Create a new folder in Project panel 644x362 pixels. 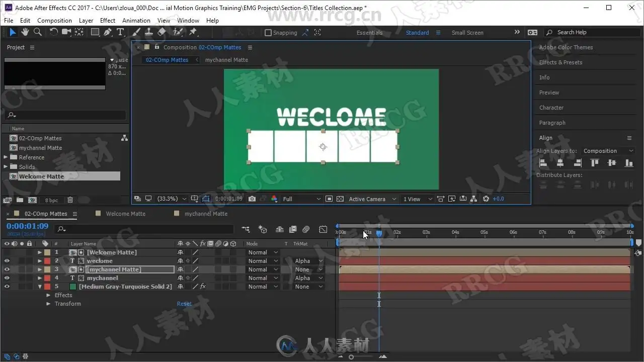[20, 200]
